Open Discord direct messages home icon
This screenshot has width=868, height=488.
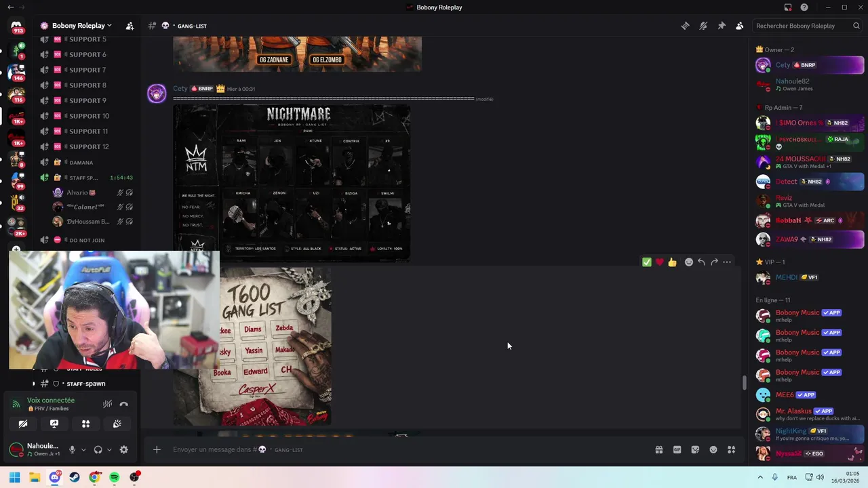(16, 26)
